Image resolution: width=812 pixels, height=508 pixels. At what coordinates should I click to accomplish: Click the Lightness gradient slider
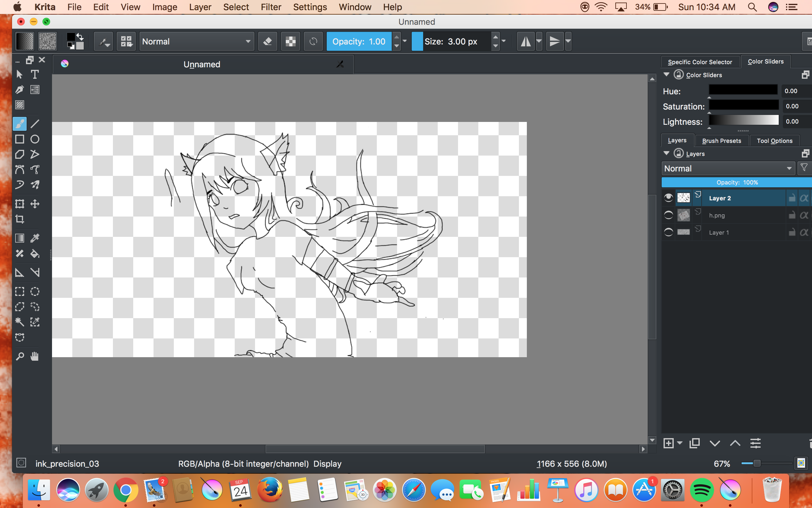(743, 120)
